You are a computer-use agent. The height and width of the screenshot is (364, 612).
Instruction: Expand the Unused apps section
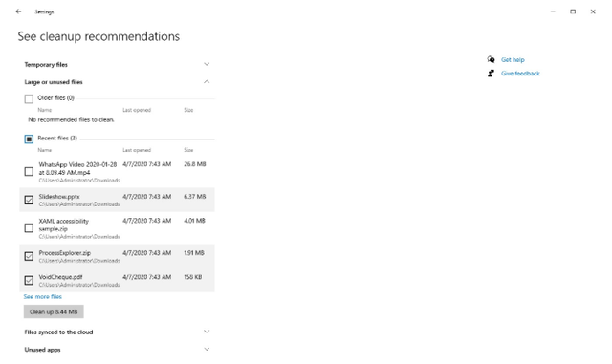pyautogui.click(x=117, y=350)
